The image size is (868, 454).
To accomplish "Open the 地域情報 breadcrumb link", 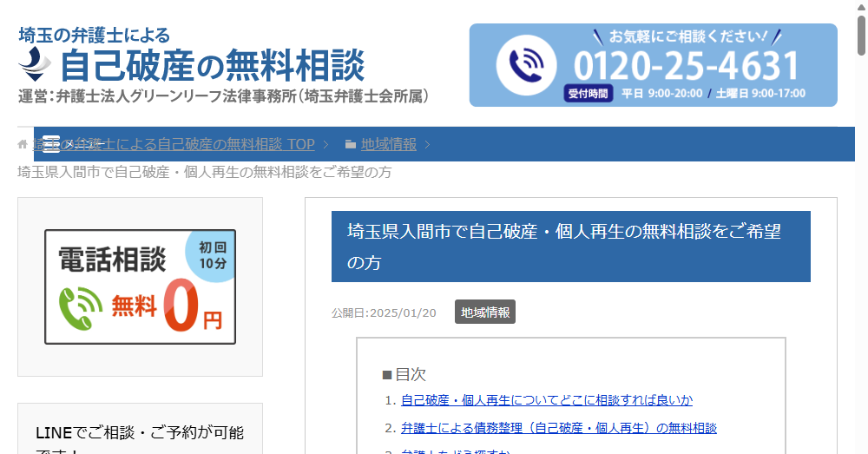I will pos(388,144).
